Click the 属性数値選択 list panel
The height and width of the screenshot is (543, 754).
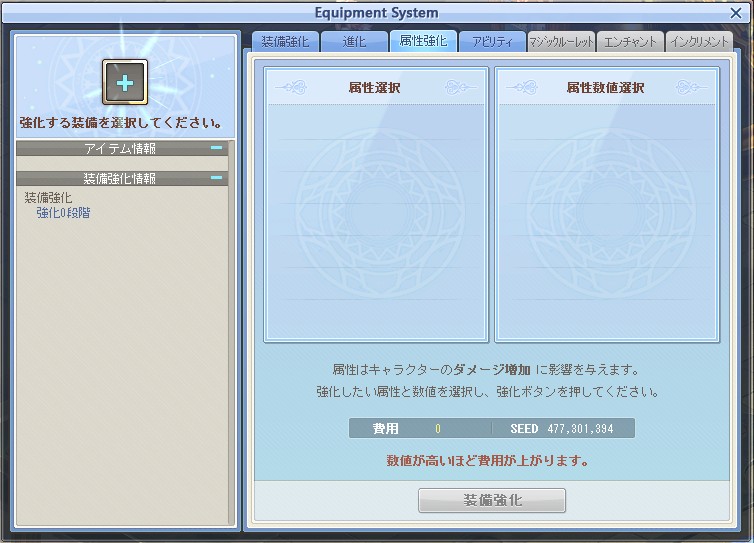pyautogui.click(x=607, y=204)
